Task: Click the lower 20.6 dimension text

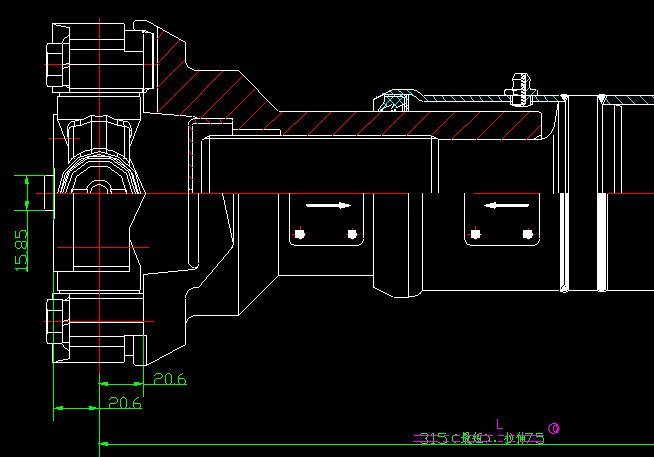Action: (x=124, y=403)
